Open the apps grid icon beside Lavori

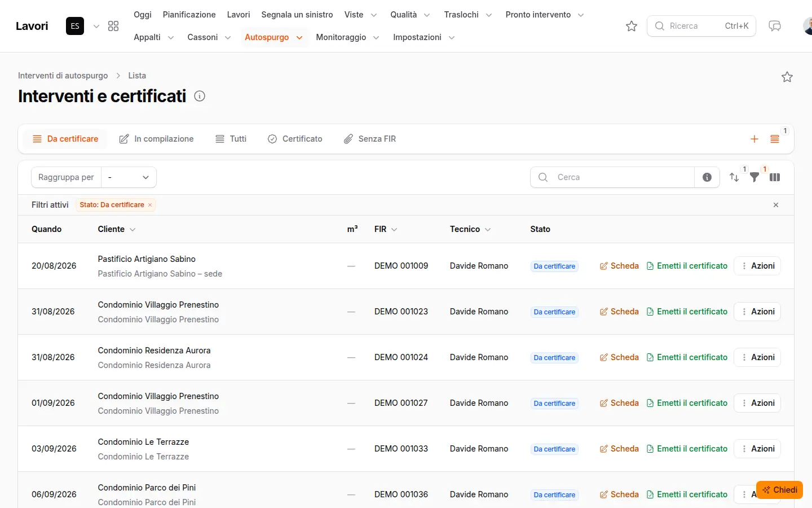click(113, 26)
